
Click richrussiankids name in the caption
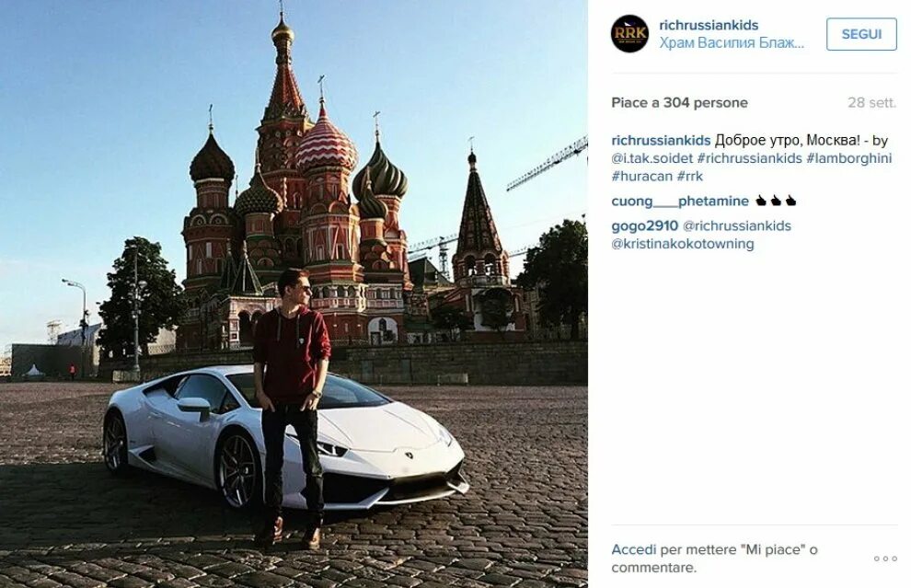coord(661,141)
